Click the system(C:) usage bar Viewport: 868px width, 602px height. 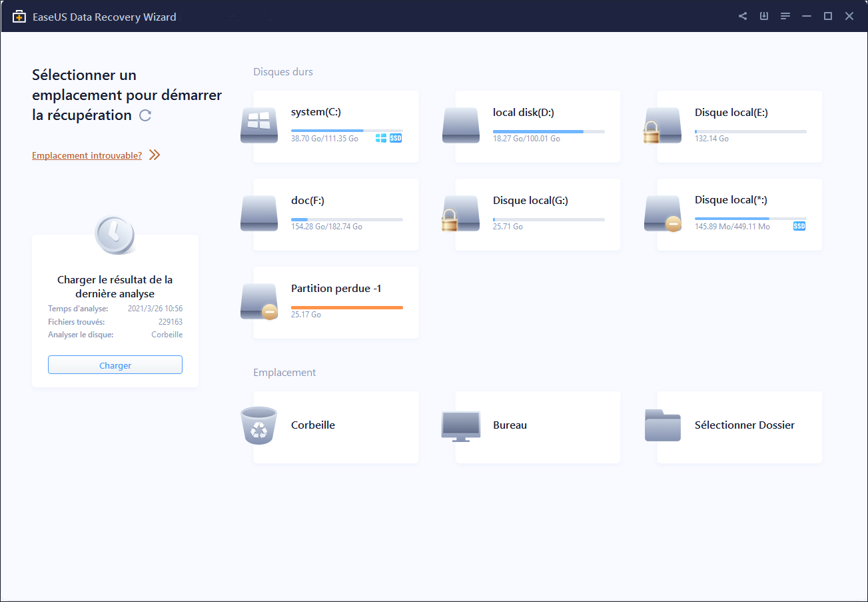(x=347, y=131)
